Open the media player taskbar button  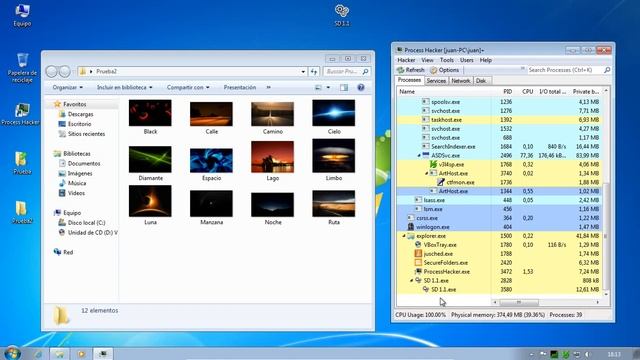[81, 353]
